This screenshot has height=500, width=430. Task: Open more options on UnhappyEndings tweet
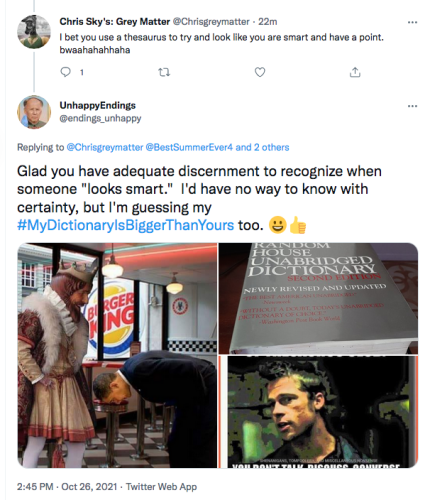(412, 106)
